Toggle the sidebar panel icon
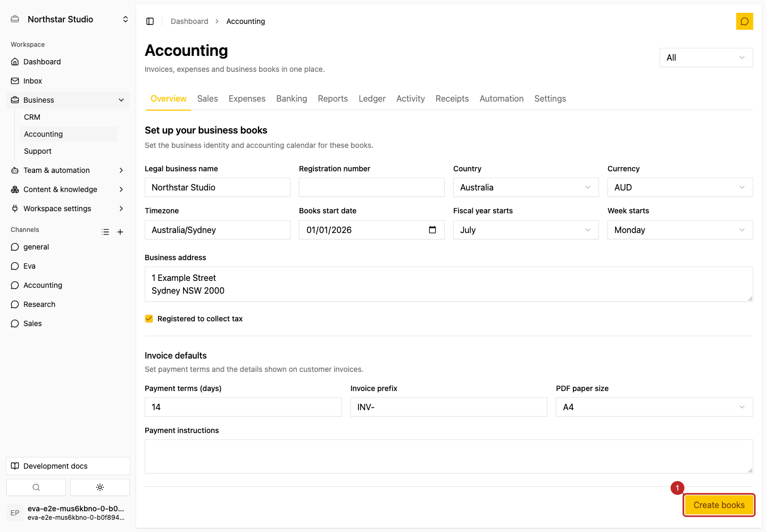 pyautogui.click(x=150, y=21)
